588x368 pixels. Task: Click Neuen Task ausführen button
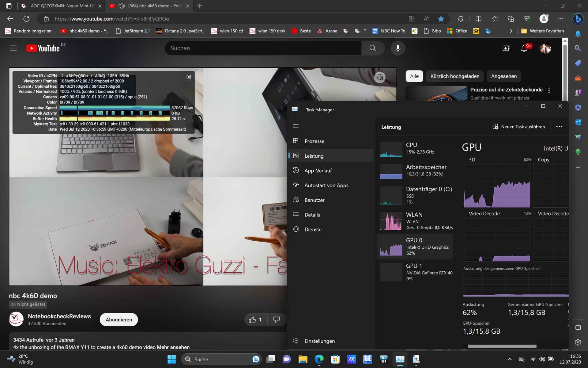point(518,127)
